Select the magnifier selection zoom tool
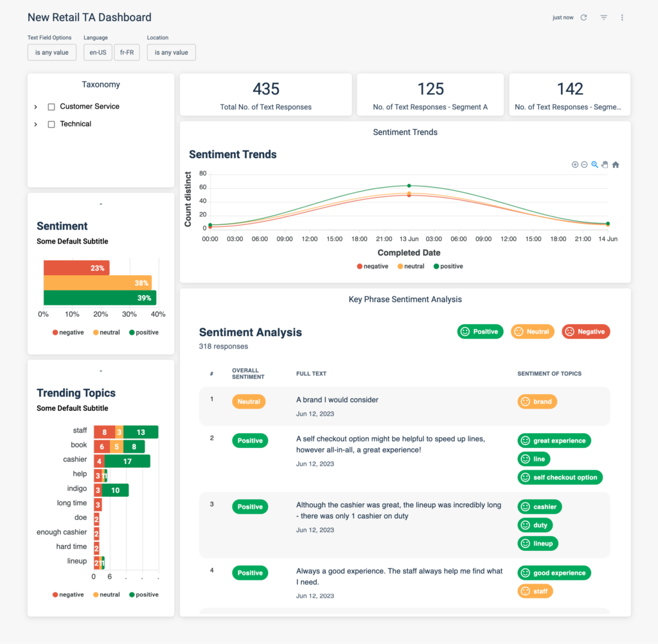This screenshot has width=658, height=644. coord(594,165)
